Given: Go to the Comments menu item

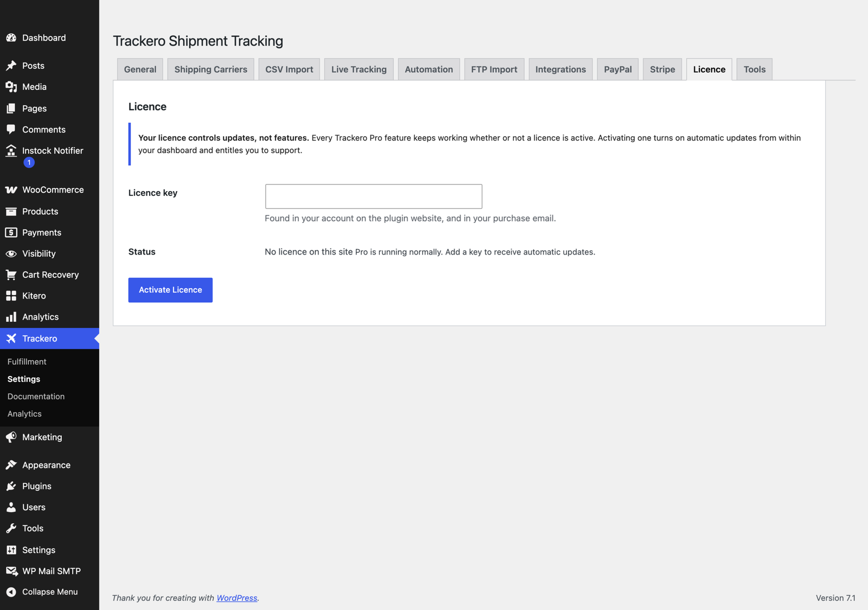Looking at the screenshot, I should click(x=49, y=130).
